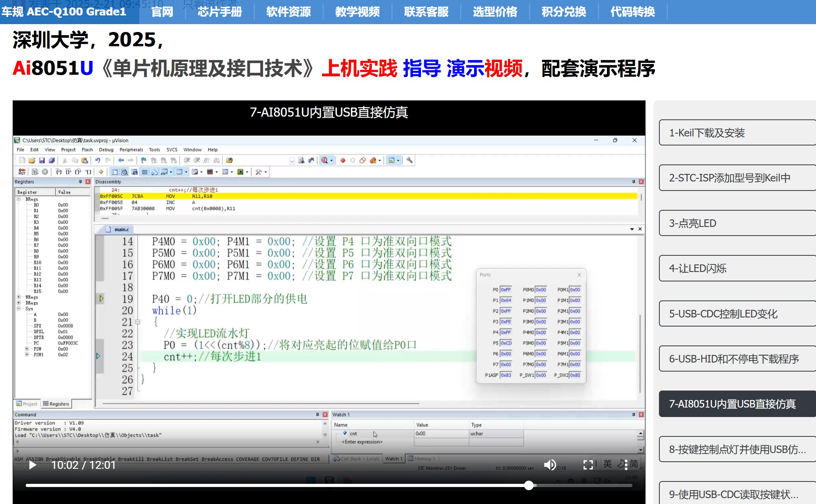
Task: Expand the PSW1 register node
Action: click(x=27, y=355)
